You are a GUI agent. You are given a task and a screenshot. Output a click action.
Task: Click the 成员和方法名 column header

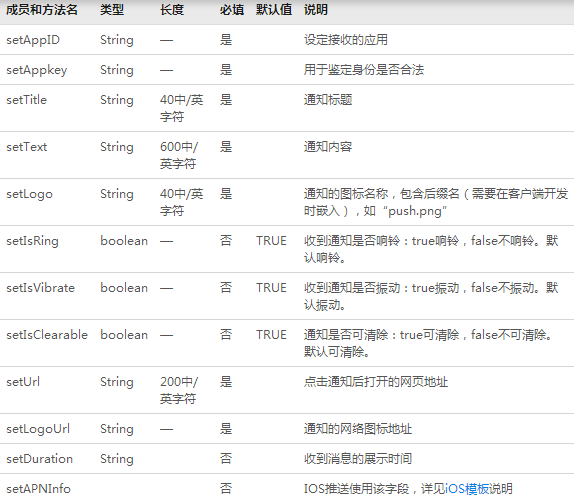[42, 10]
